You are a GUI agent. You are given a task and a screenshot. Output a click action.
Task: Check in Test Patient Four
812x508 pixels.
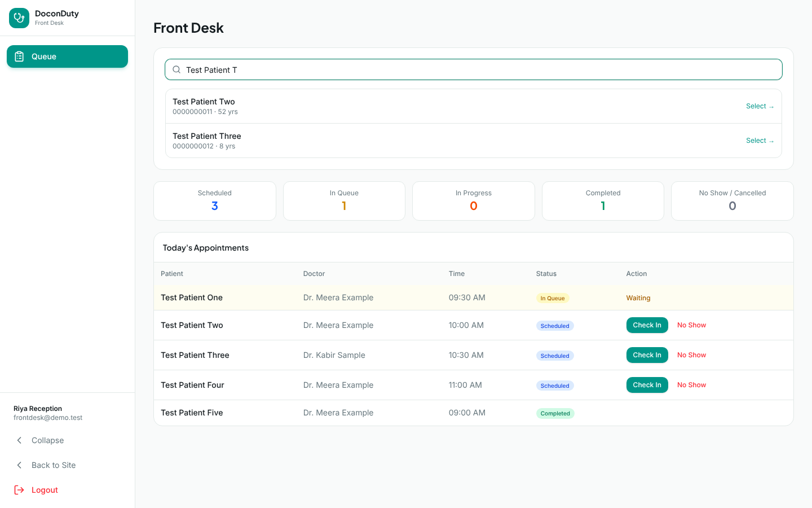pyautogui.click(x=647, y=385)
